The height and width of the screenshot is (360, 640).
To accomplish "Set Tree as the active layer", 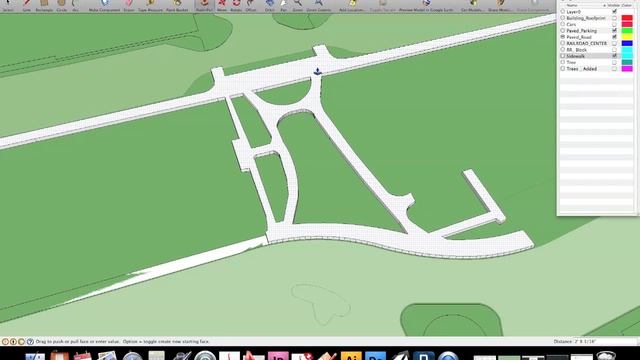I will click(562, 62).
